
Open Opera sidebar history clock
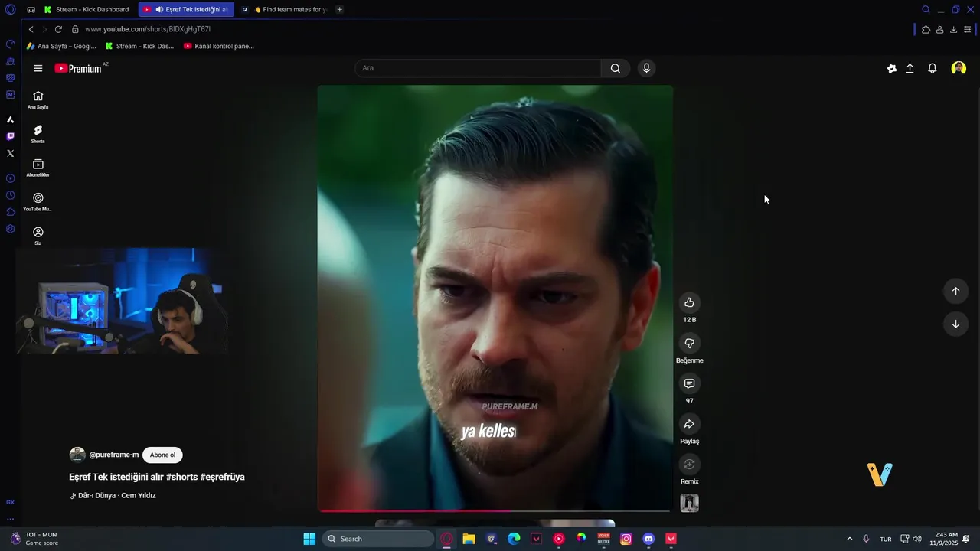click(x=10, y=195)
